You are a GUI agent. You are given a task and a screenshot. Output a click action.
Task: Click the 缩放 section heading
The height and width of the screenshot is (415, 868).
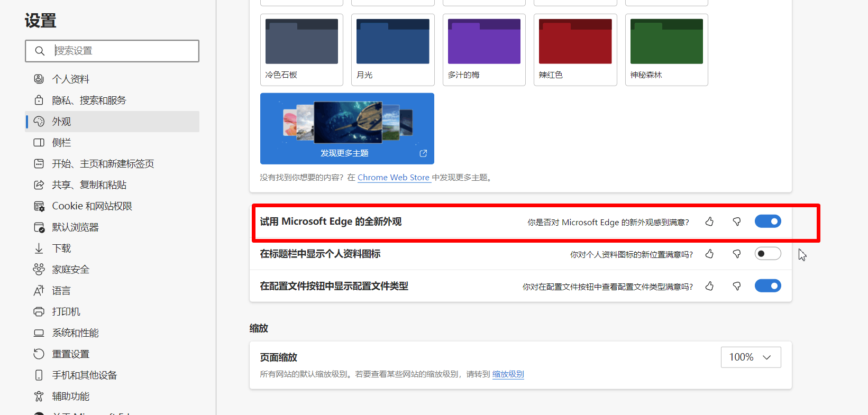259,328
